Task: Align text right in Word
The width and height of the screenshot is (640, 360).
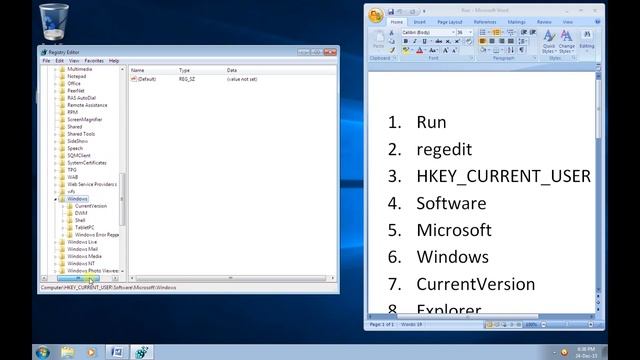Action: (501, 41)
